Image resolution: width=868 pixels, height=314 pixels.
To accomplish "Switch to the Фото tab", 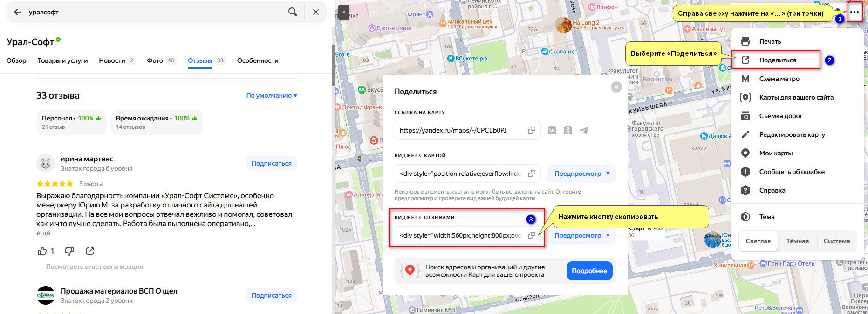I will pyautogui.click(x=160, y=60).
